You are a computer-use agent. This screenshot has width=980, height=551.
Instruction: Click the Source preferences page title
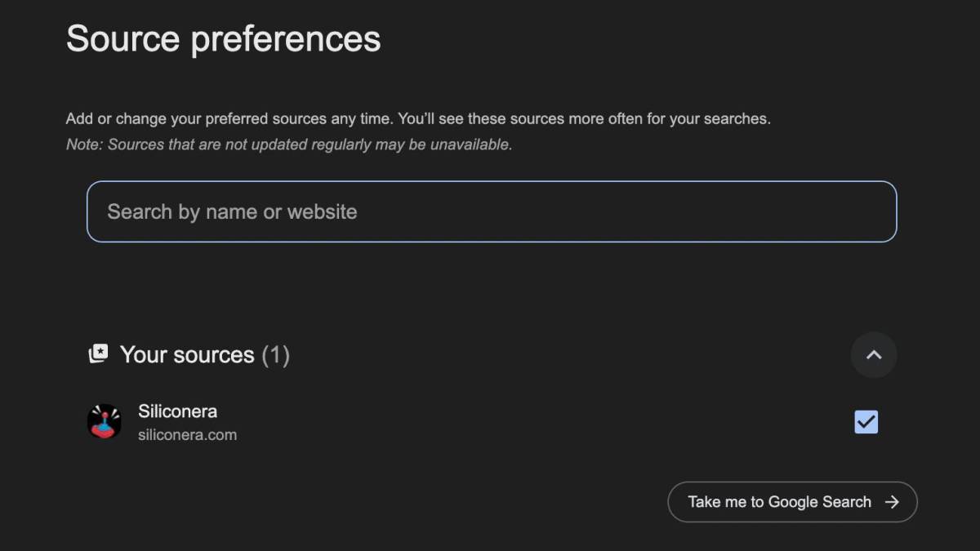coord(223,38)
